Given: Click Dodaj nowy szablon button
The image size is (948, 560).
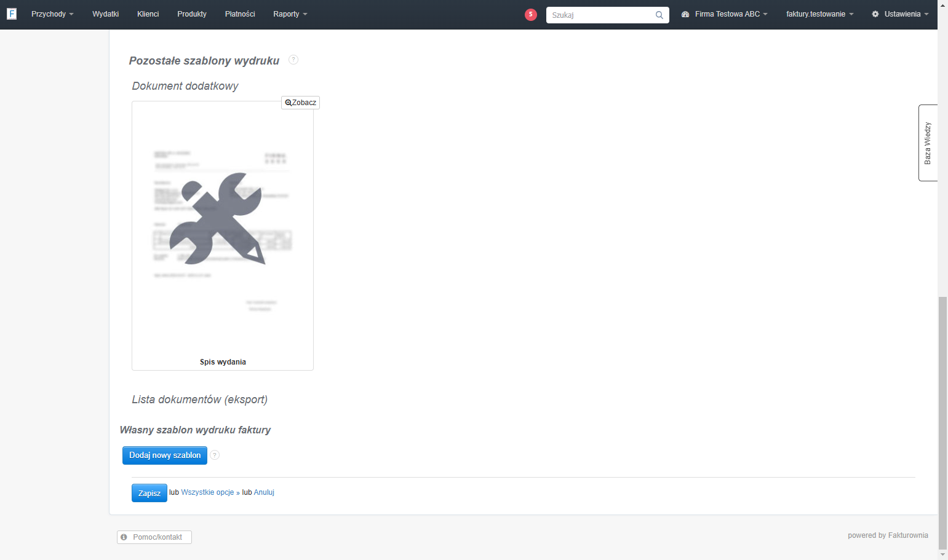Looking at the screenshot, I should (165, 455).
